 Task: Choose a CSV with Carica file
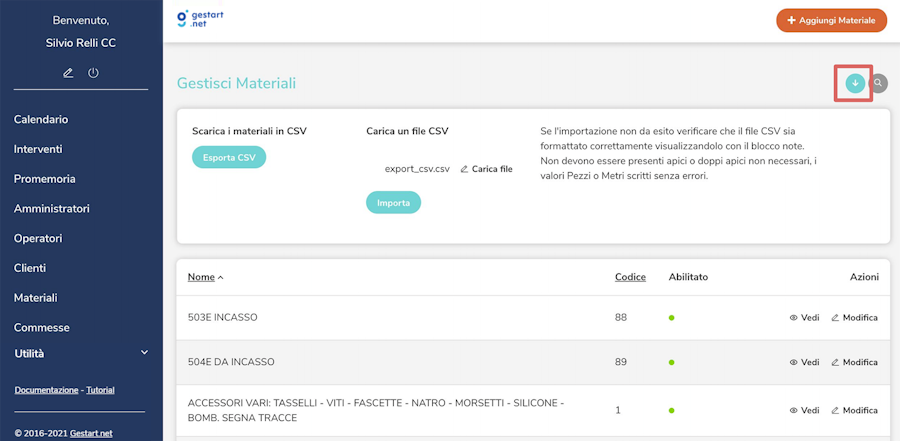tap(486, 169)
